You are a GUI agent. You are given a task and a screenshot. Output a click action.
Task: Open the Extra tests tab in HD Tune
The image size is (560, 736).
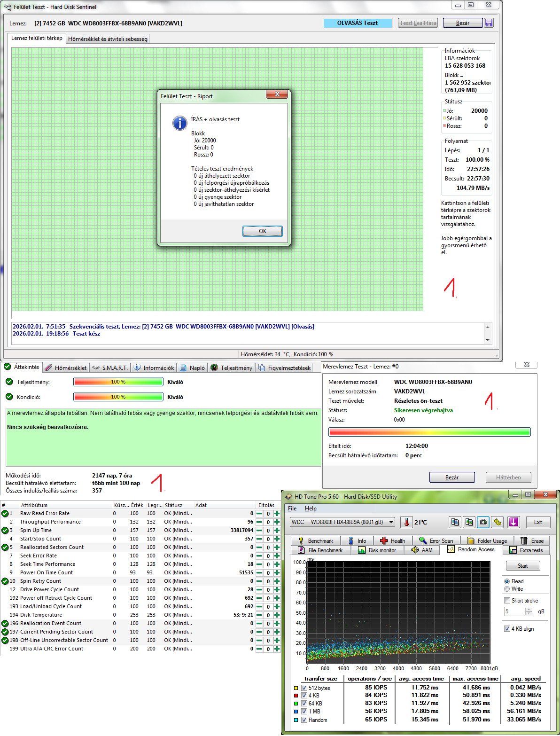pyautogui.click(x=526, y=550)
